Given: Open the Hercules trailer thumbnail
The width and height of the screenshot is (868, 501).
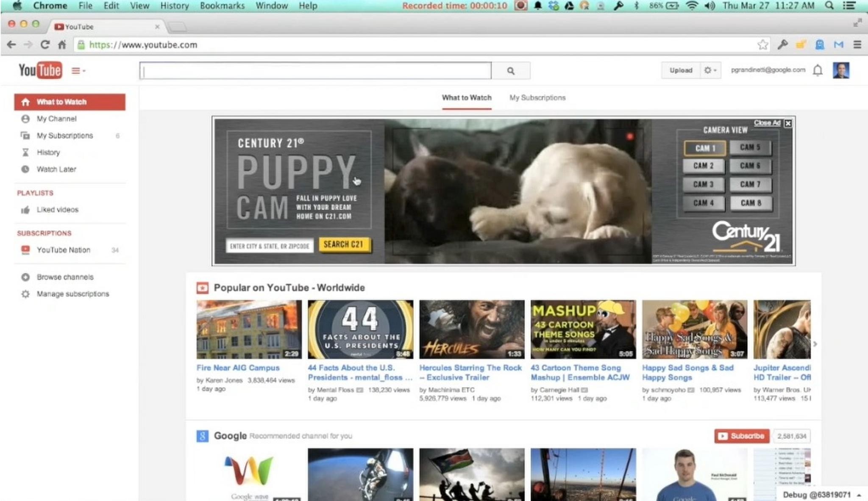Looking at the screenshot, I should 472,329.
